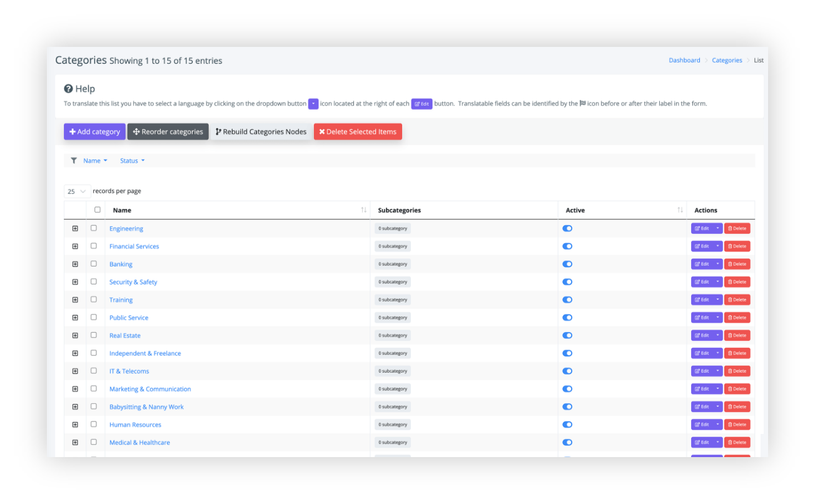815x504 pixels.
Task: Click the plus icon beside Banking
Action: (x=75, y=264)
